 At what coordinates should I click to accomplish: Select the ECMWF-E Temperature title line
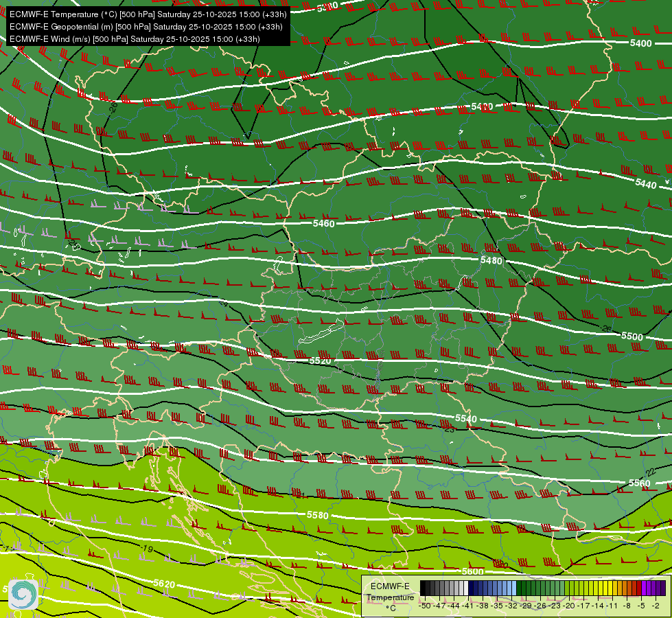point(148,14)
